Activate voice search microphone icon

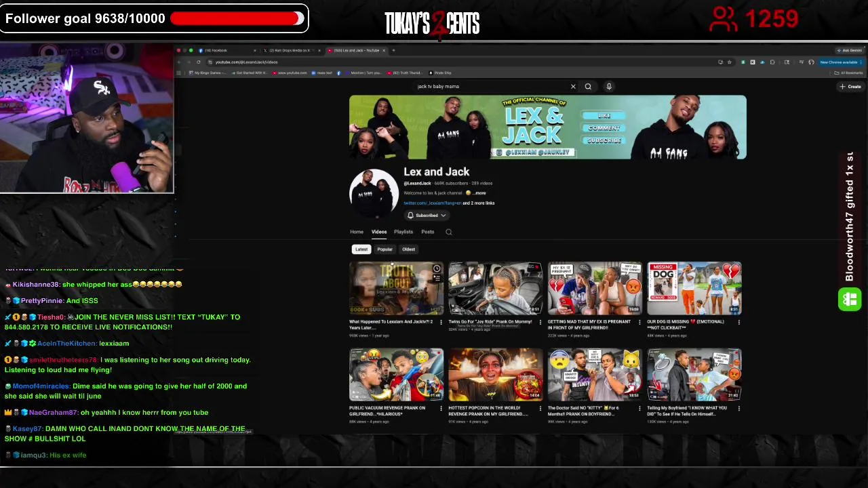609,86
